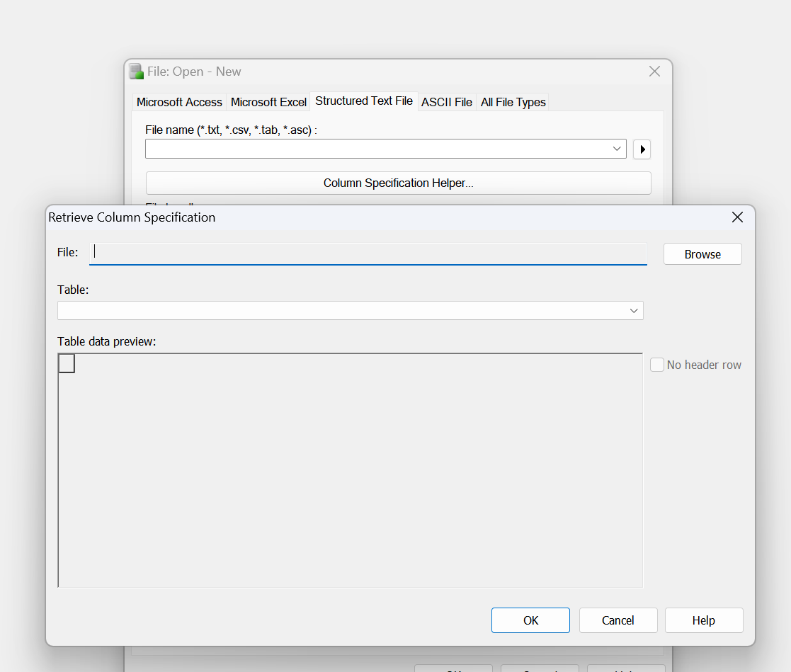Open the All File Types tab
This screenshot has width=791, height=672.
[x=513, y=102]
